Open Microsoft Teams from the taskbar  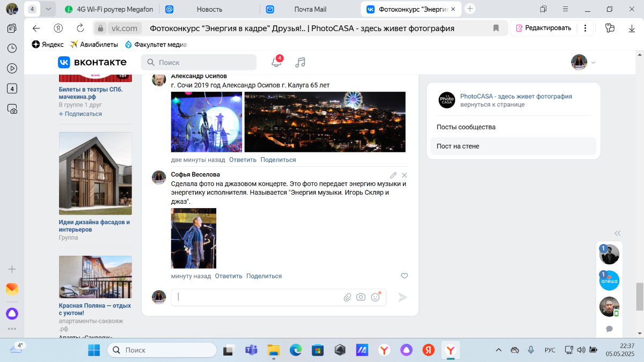coord(251,350)
